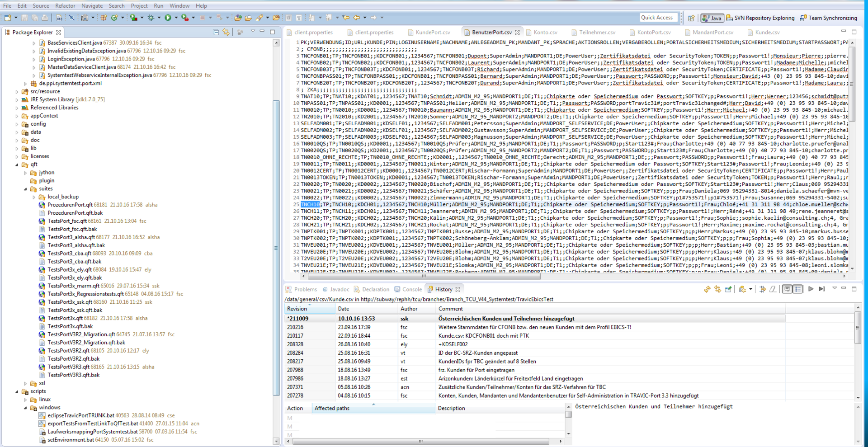
Task: Click the Quick Access search field
Action: click(x=658, y=18)
